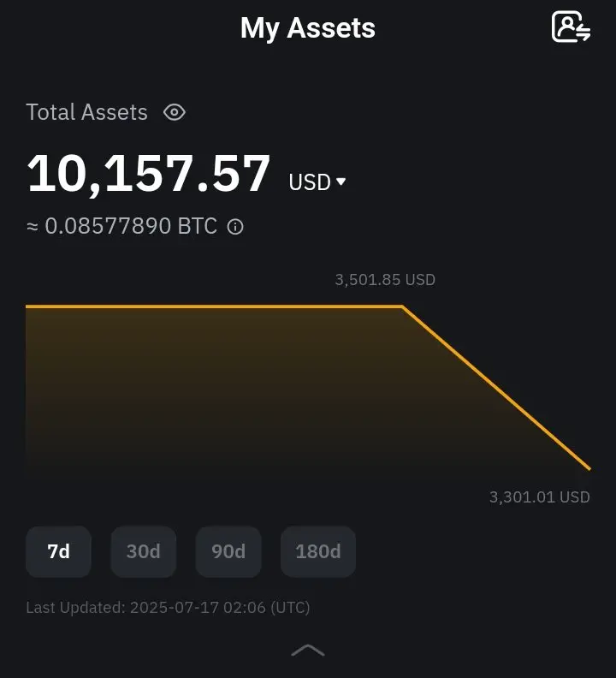Click the 10,157.57 total balance value
The width and height of the screenshot is (616, 678).
(149, 174)
